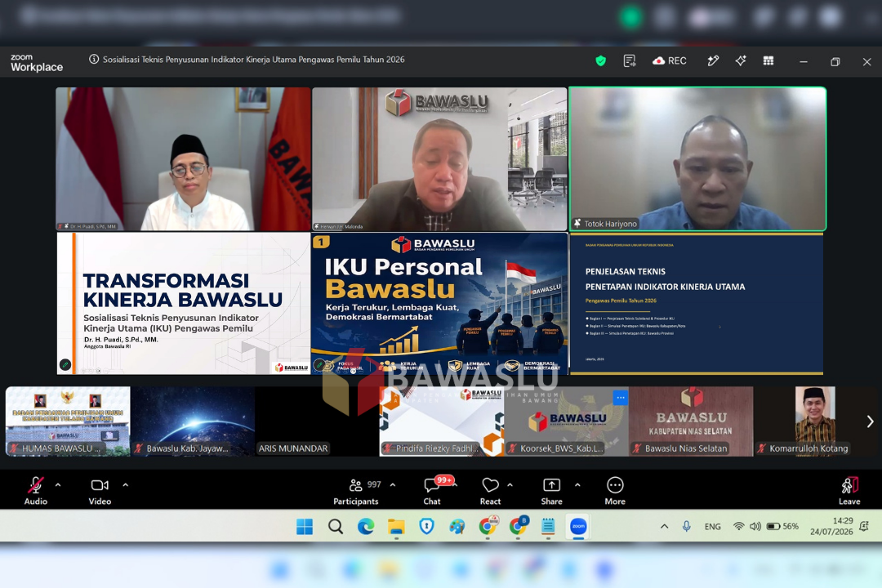The height and width of the screenshot is (588, 882).
Task: Select the ARIS MUNANDAR participant tile
Action: tap(317, 421)
